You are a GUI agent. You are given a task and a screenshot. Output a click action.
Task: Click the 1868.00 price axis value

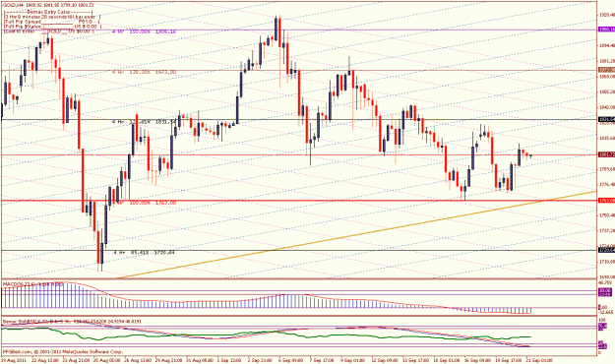[x=607, y=76]
